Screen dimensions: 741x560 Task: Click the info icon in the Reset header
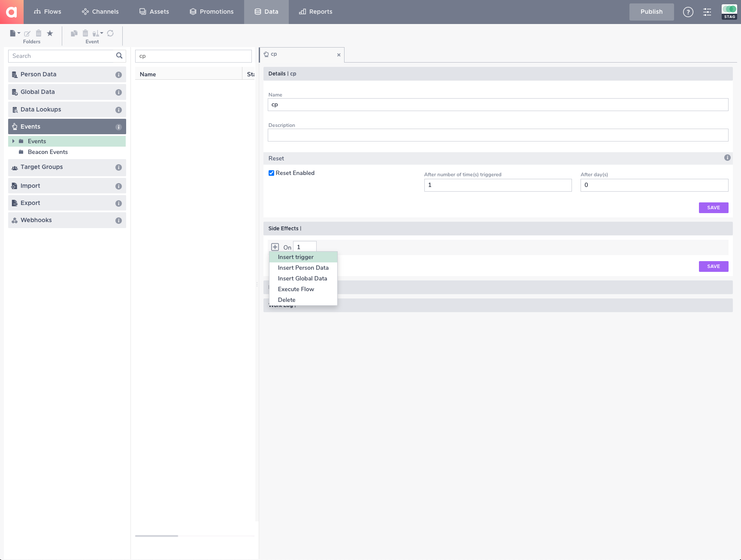(727, 158)
